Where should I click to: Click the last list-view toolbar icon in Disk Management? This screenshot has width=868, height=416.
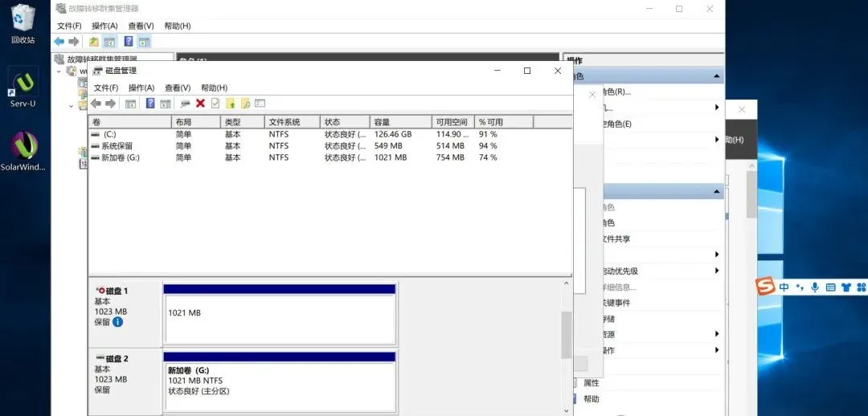coord(260,104)
